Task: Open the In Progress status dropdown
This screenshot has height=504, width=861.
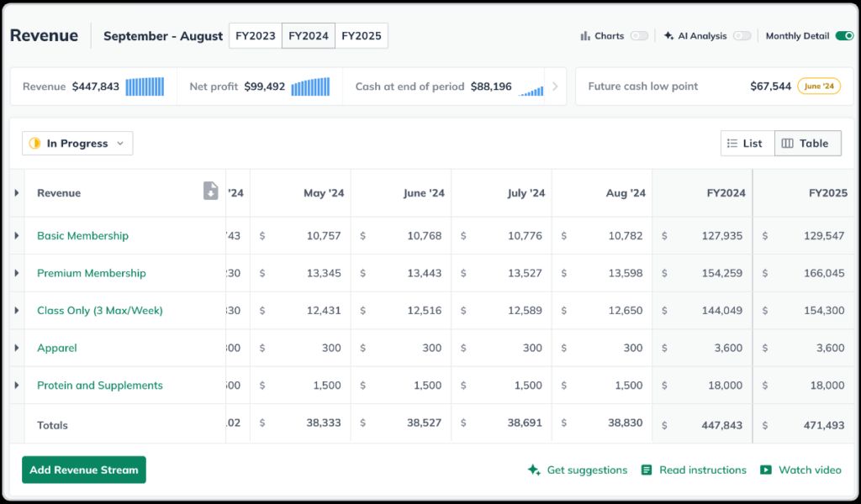Action: click(77, 144)
